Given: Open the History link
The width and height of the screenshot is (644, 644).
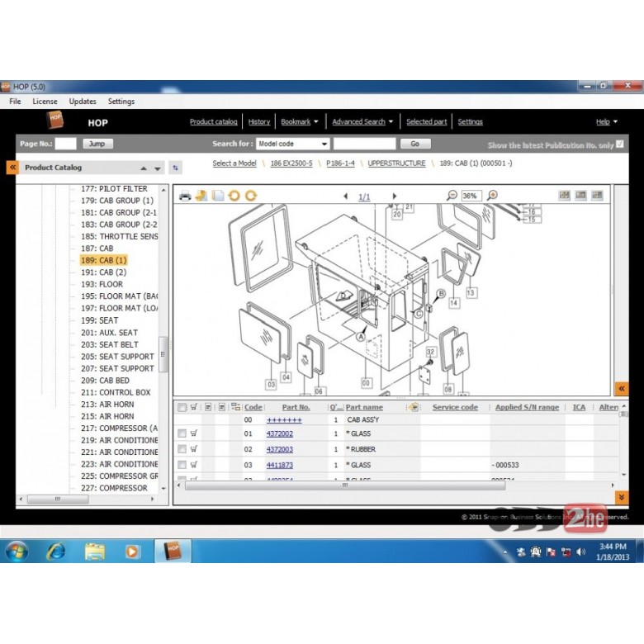Looking at the screenshot, I should 259,121.
